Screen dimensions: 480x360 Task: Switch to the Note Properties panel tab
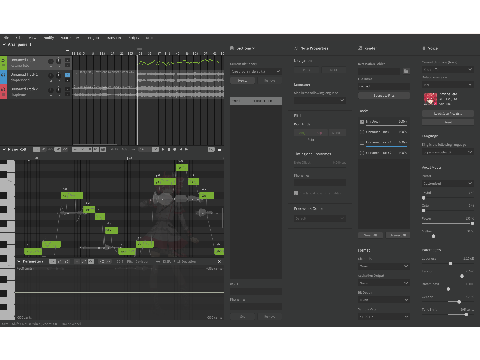311,48
